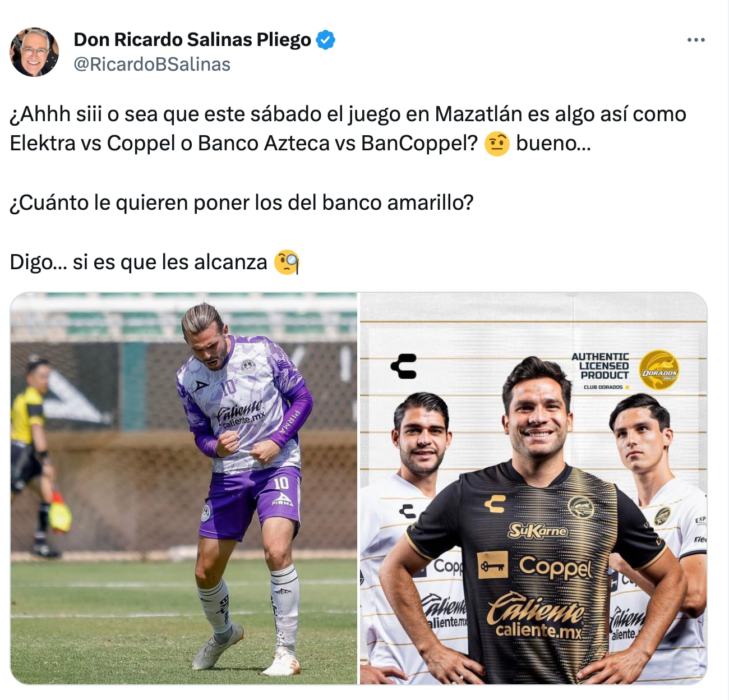Viewport: 729px width, 700px height.
Task: Click the caliente.mx text on the black jersey
Action: tap(538, 630)
